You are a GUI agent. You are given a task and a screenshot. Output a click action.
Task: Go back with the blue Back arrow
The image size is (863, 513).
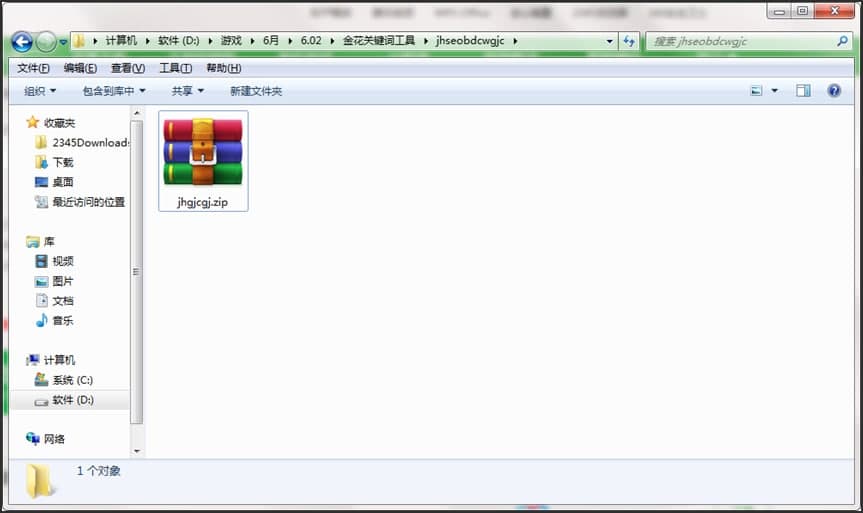[x=22, y=42]
